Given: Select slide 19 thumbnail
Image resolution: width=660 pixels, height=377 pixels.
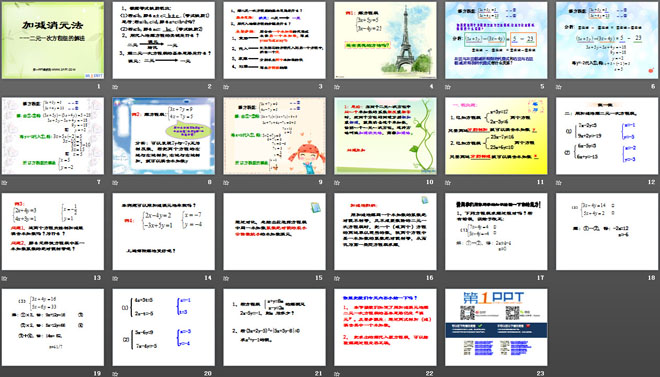Looking at the screenshot, I should coord(53,327).
